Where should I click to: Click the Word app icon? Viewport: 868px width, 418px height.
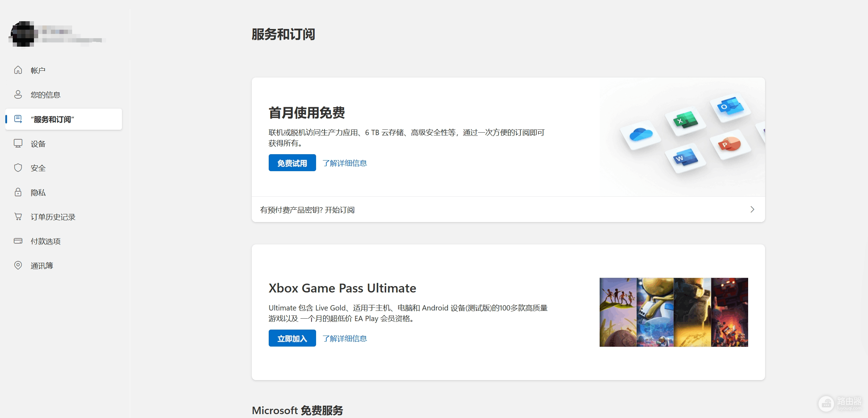(x=685, y=158)
